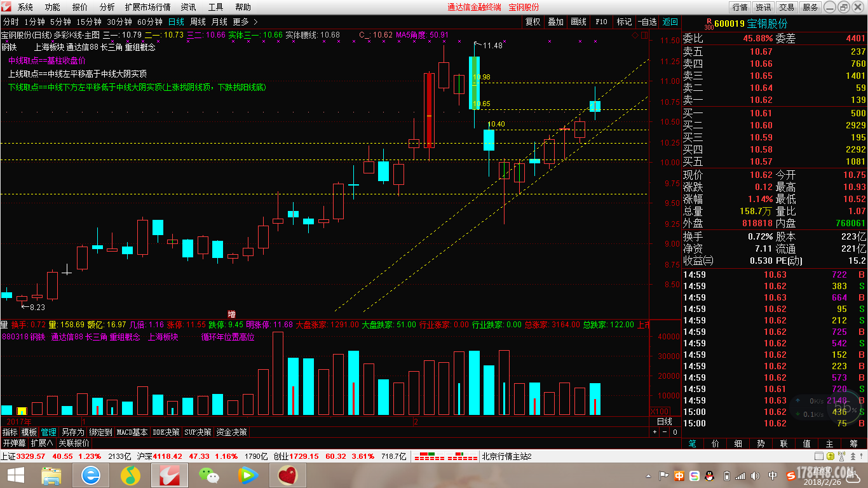
Task: Select the 势 trend tab
Action: coord(761,444)
